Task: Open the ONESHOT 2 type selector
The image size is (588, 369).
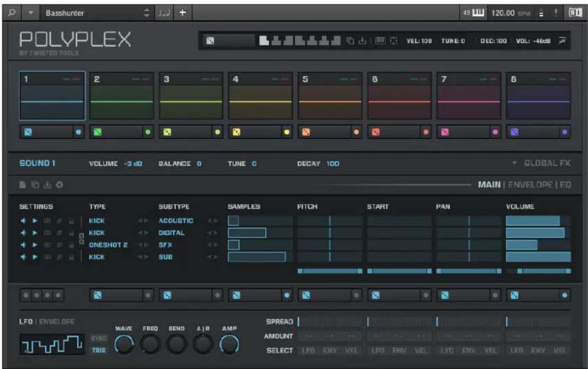Action: coord(108,245)
